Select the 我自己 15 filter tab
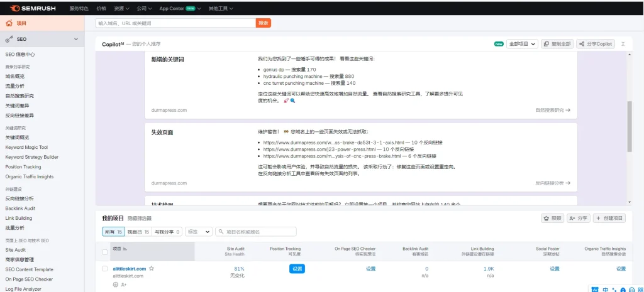The image size is (644, 292). [138, 232]
